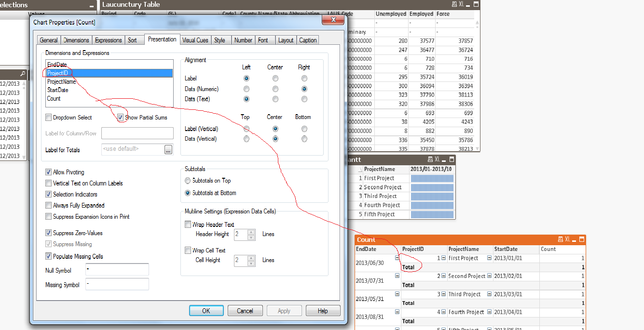The width and height of the screenshot is (644, 330).
Task: Collapse the 2013/05/31 EndDate row
Action: tap(397, 294)
